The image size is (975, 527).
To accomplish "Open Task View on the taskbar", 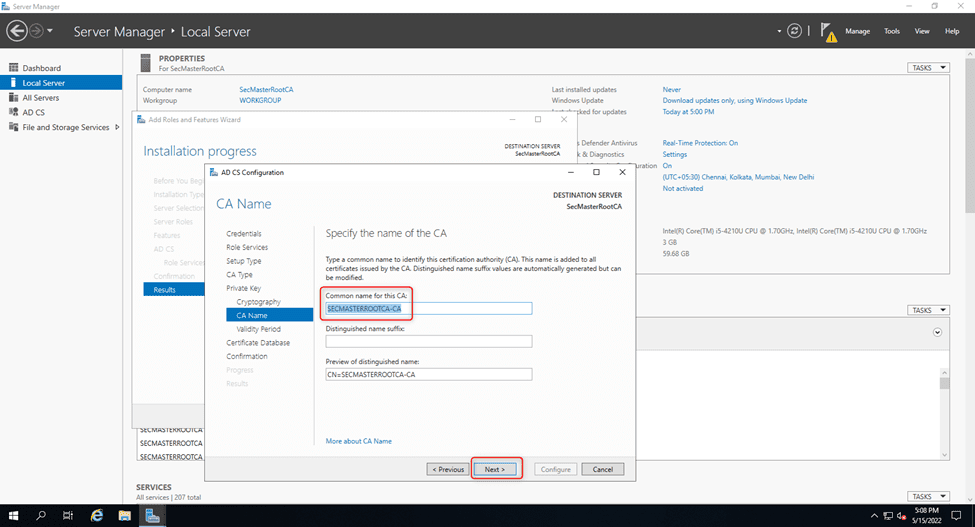I will [x=68, y=515].
